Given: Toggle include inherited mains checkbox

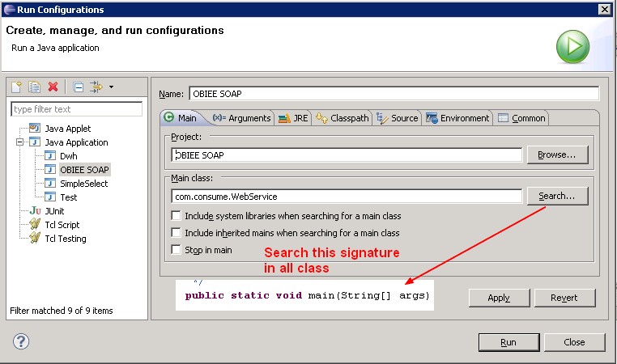Looking at the screenshot, I should (176, 233).
